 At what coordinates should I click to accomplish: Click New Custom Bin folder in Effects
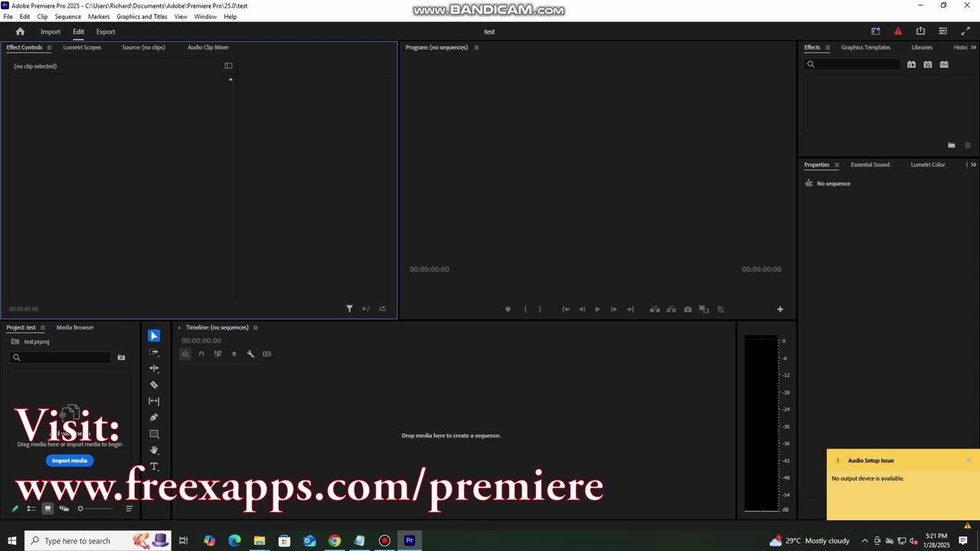(x=952, y=145)
